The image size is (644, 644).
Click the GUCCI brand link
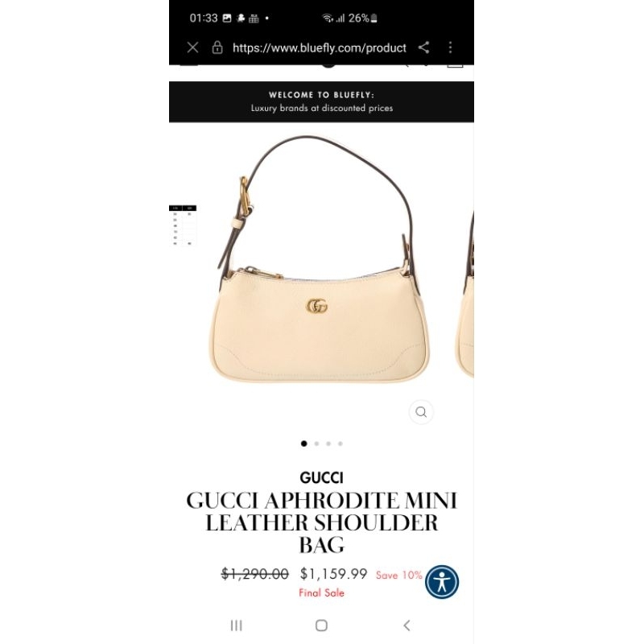pyautogui.click(x=321, y=478)
